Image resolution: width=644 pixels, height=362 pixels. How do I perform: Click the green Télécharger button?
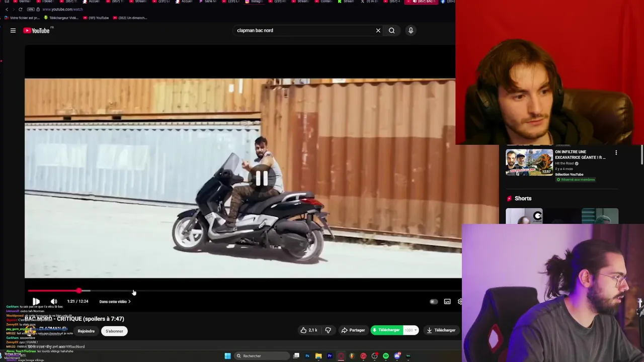click(x=386, y=330)
